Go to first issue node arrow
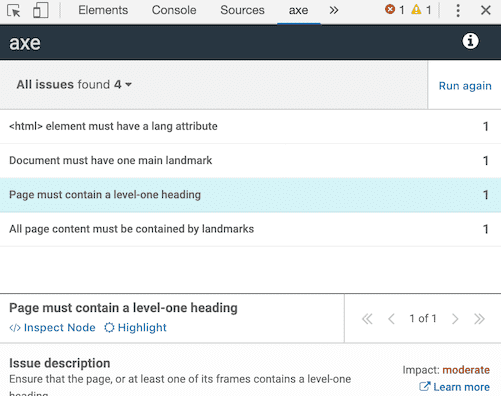Image resolution: width=501 pixels, height=396 pixels. pyautogui.click(x=367, y=319)
